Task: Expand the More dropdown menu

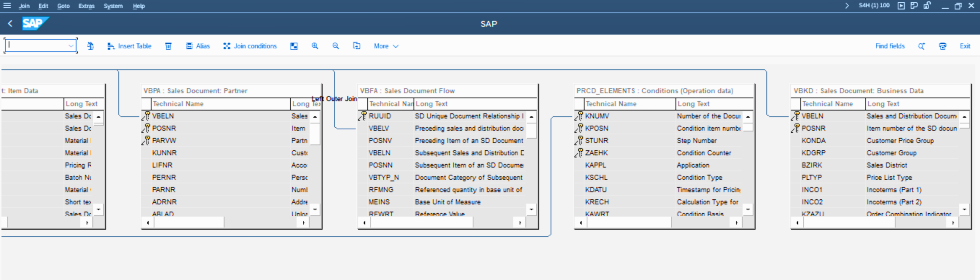Action: click(x=386, y=46)
